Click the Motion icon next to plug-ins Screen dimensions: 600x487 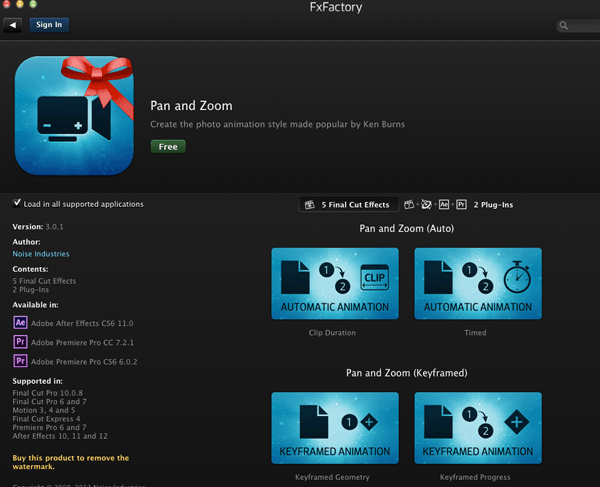(426, 205)
